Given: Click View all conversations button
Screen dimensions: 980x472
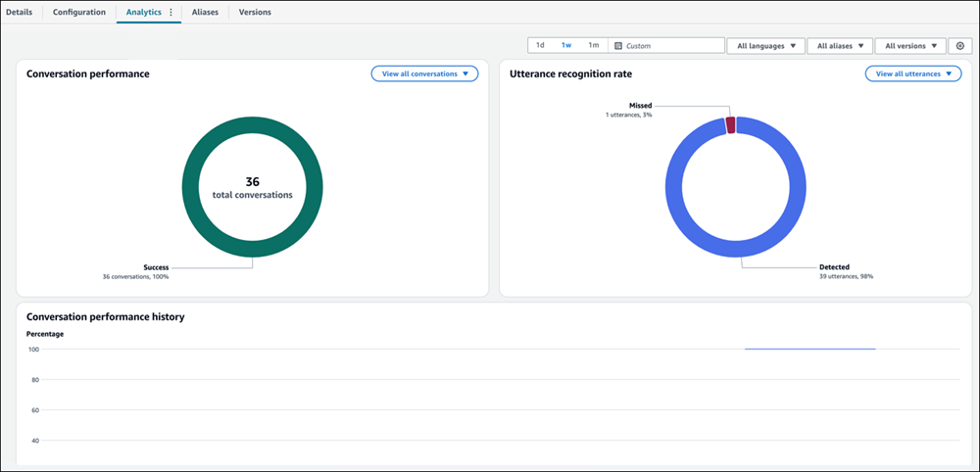Looking at the screenshot, I should [x=424, y=73].
